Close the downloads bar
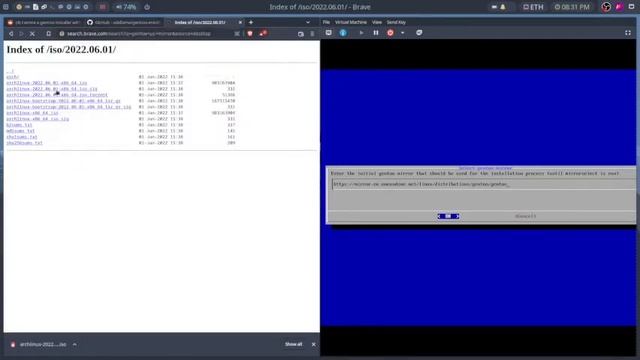 point(313,344)
